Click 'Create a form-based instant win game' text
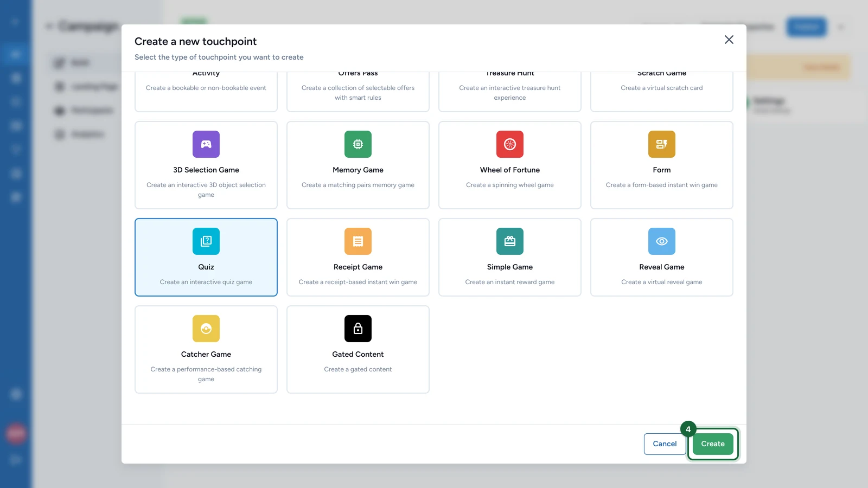868x488 pixels. click(662, 185)
